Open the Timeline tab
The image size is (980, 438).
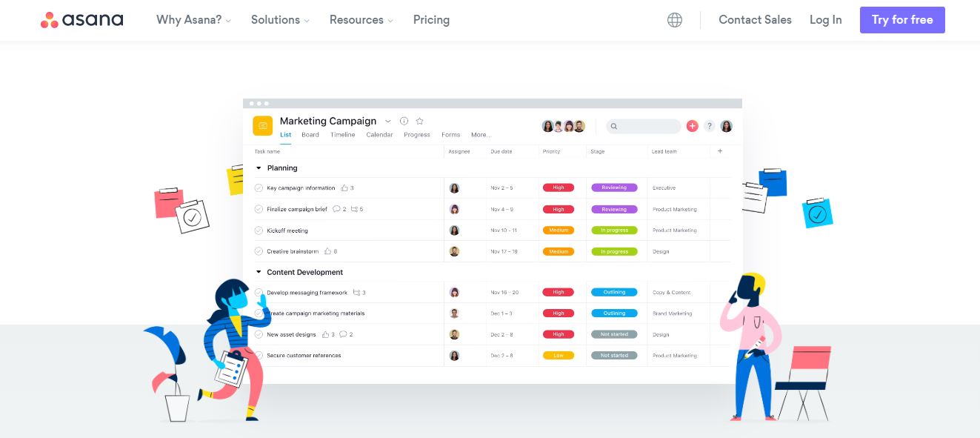click(342, 135)
